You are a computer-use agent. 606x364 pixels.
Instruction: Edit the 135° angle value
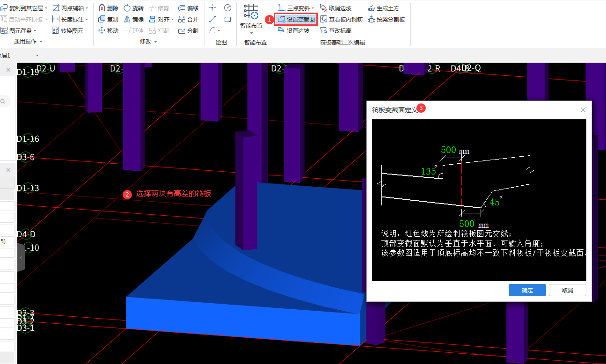coord(428,171)
